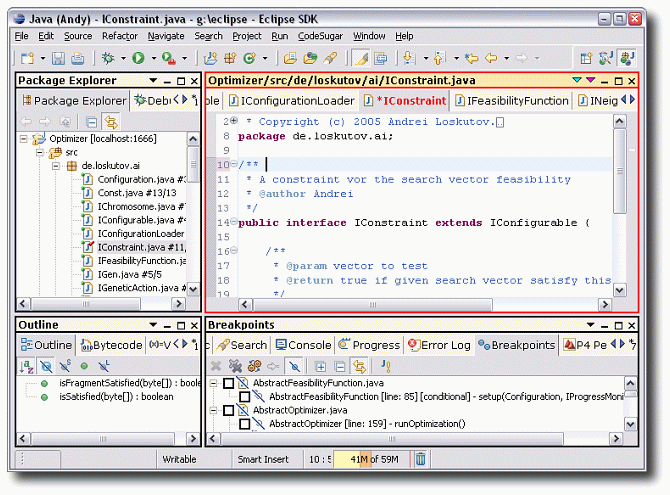Open the Refactor menu

[x=120, y=36]
